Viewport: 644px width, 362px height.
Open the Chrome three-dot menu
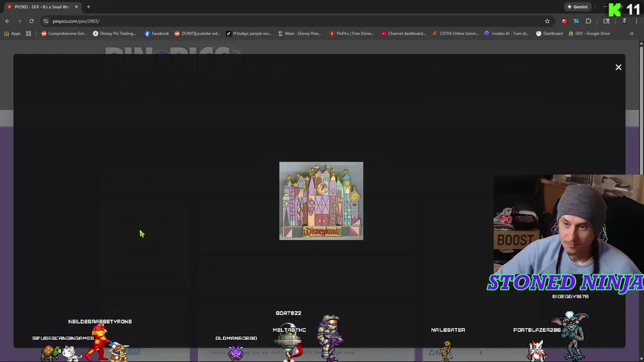pos(636,21)
